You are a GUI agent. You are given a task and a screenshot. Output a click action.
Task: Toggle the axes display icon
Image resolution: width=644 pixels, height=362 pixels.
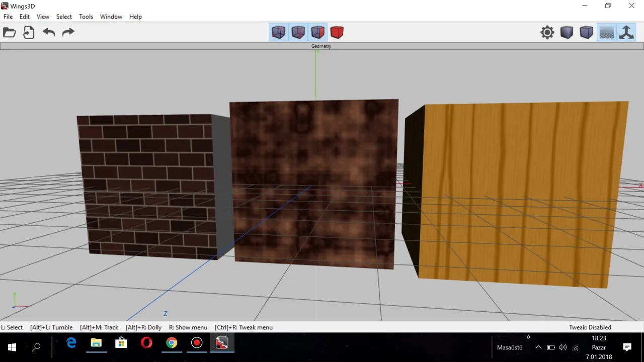[626, 33]
